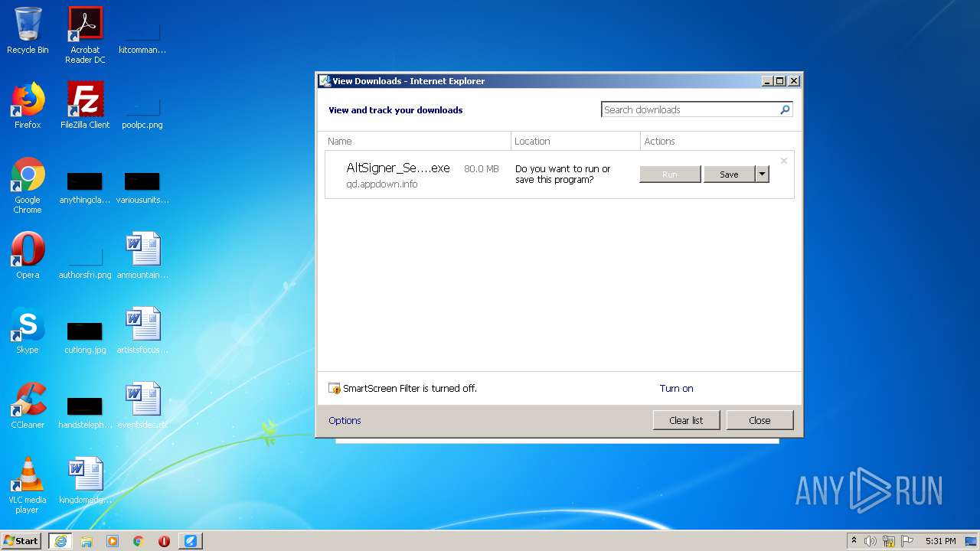980x551 pixels.
Task: Open the Recycle Bin desktop icon
Action: (28, 31)
